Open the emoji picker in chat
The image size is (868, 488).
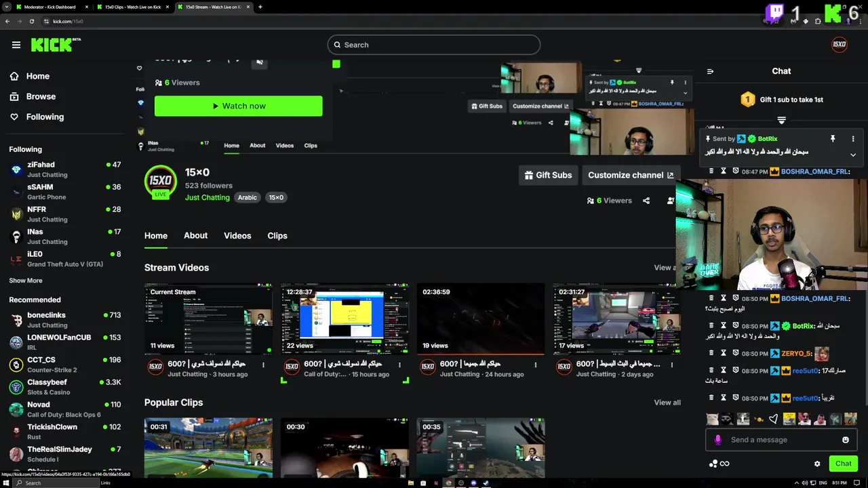[846, 440]
